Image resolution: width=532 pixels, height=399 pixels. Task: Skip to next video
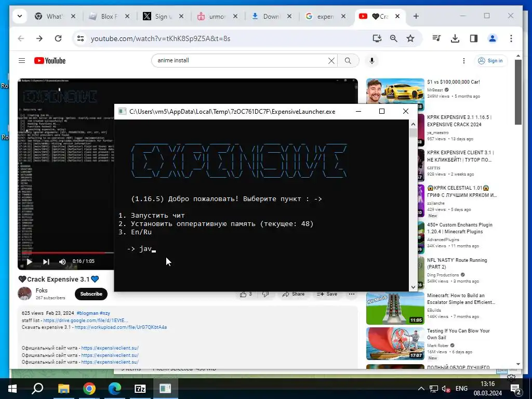pyautogui.click(x=46, y=262)
